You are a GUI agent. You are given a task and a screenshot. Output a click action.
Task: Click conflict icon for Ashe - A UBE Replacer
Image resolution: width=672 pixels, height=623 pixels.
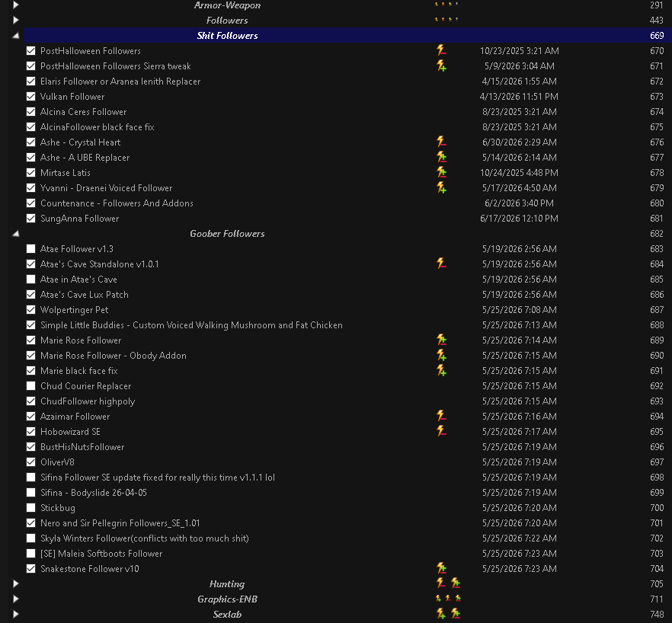point(441,157)
